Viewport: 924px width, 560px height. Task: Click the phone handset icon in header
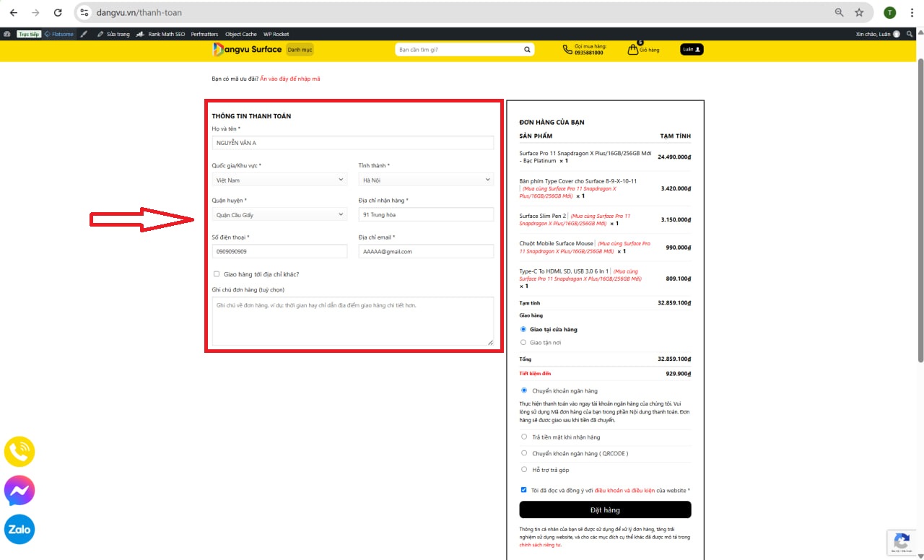(567, 49)
